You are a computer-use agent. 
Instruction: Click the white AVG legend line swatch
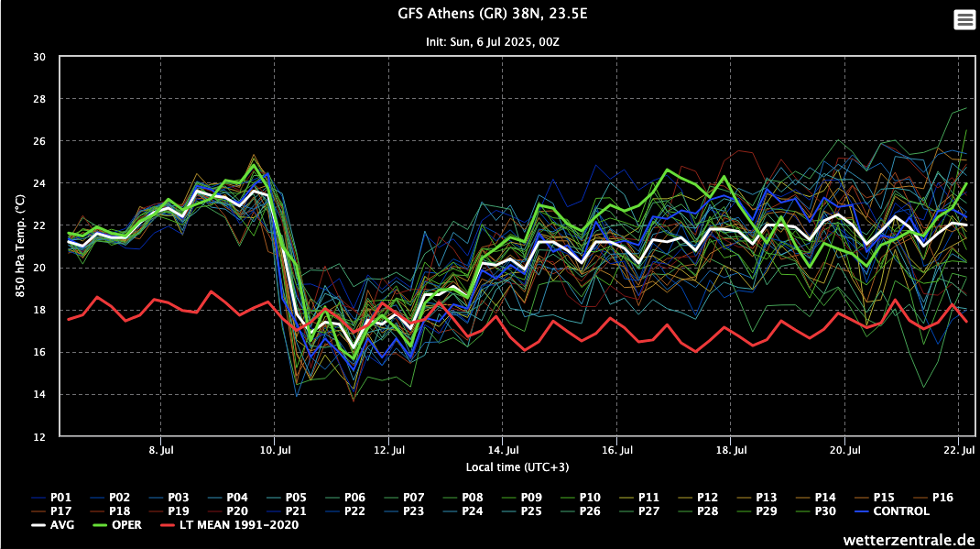click(x=38, y=525)
